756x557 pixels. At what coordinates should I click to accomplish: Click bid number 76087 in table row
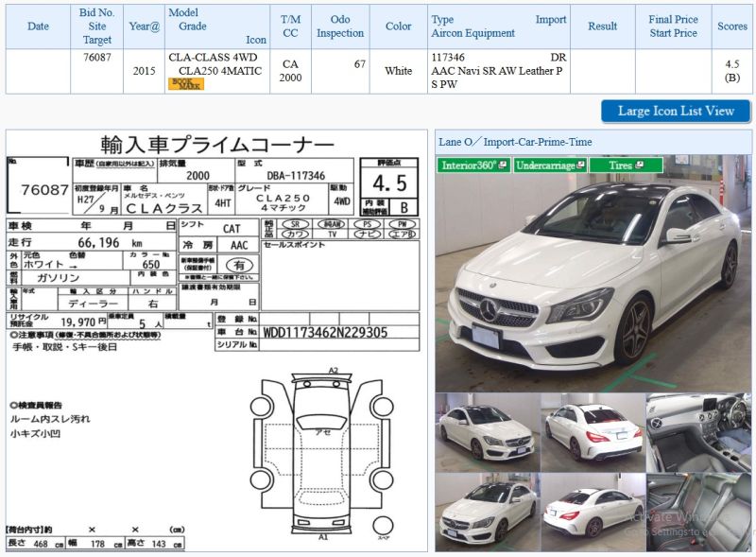click(x=97, y=58)
